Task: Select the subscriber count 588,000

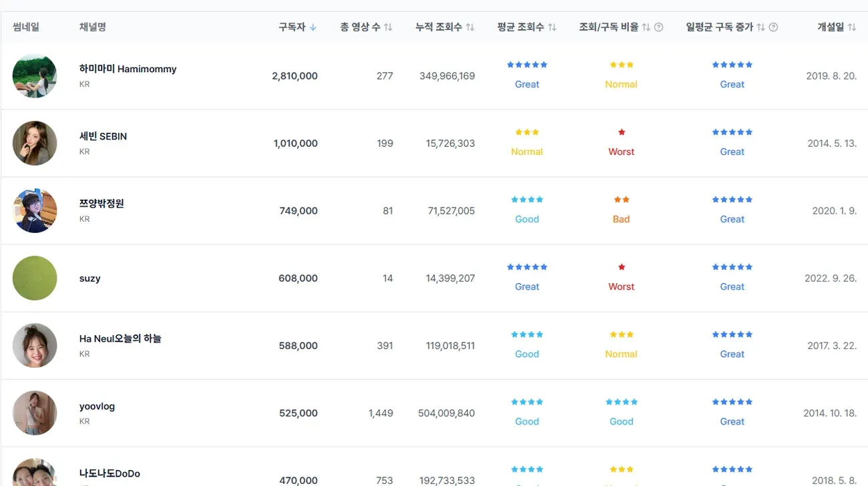Action: coord(298,346)
